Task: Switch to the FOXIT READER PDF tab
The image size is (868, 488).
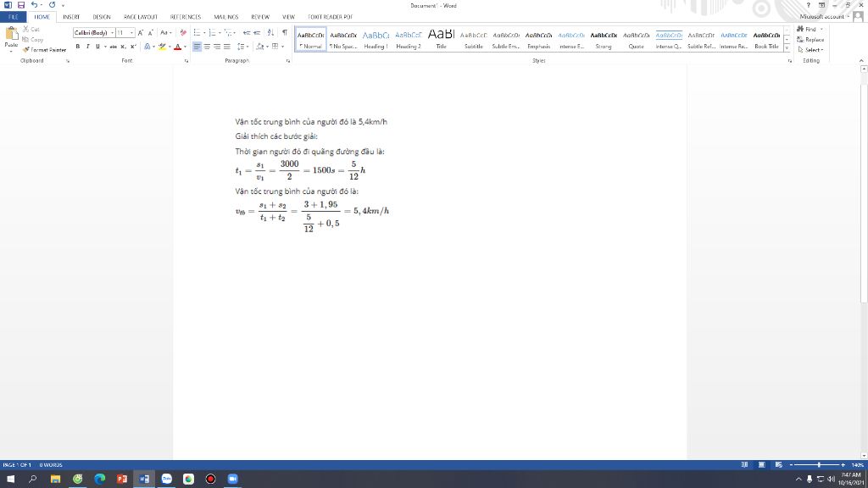Action: 330,17
